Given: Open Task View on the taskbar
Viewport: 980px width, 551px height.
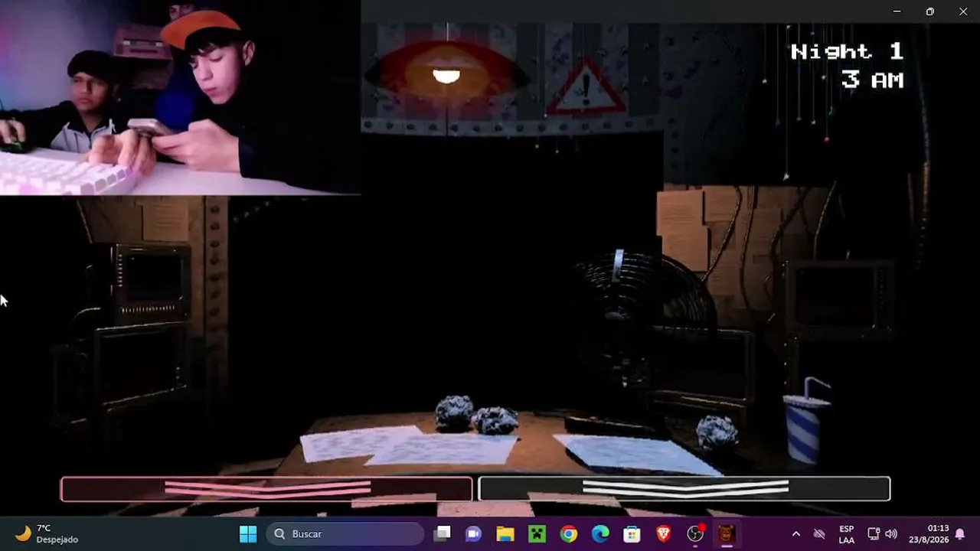Looking at the screenshot, I should click(x=442, y=533).
